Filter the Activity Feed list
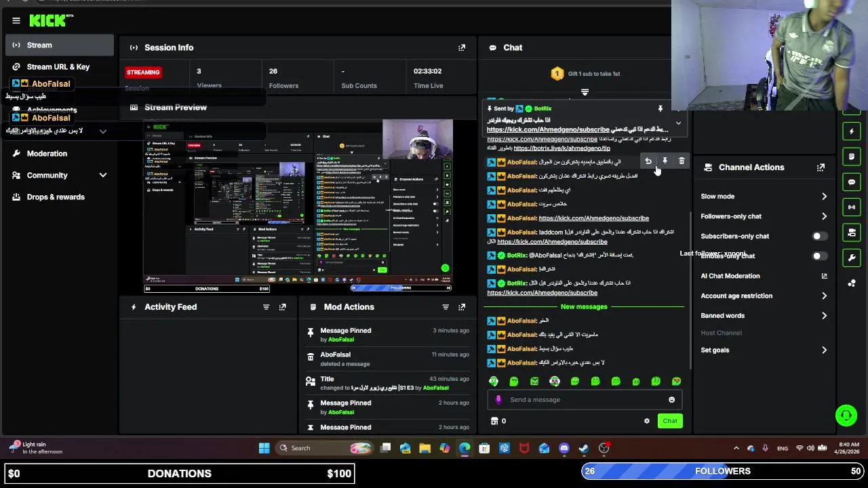 coord(266,307)
